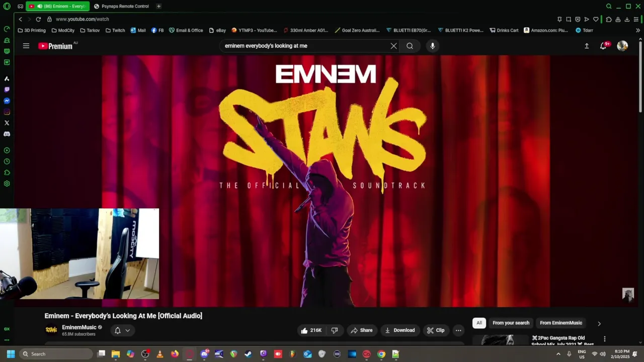Run the YouTube search with magnifier button
The height and width of the screenshot is (362, 644).
click(x=410, y=46)
